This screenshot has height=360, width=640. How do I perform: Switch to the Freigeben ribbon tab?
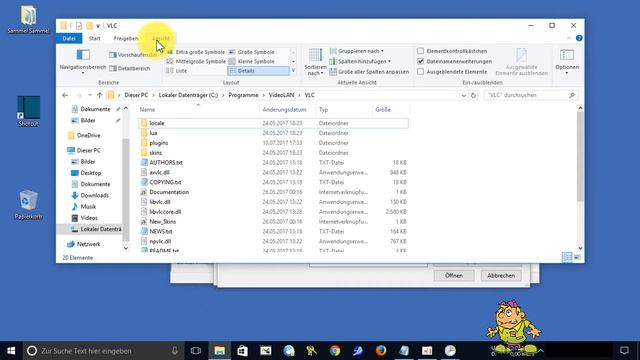click(x=126, y=38)
